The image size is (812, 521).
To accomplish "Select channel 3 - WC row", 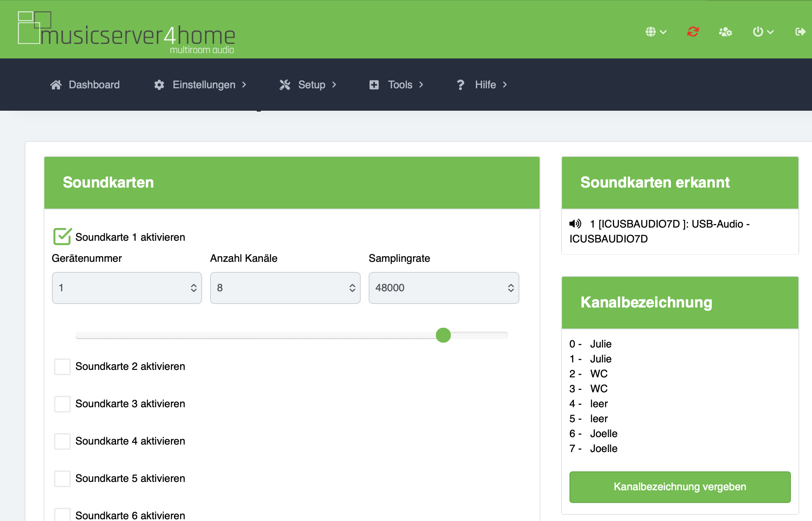I will (x=589, y=389).
